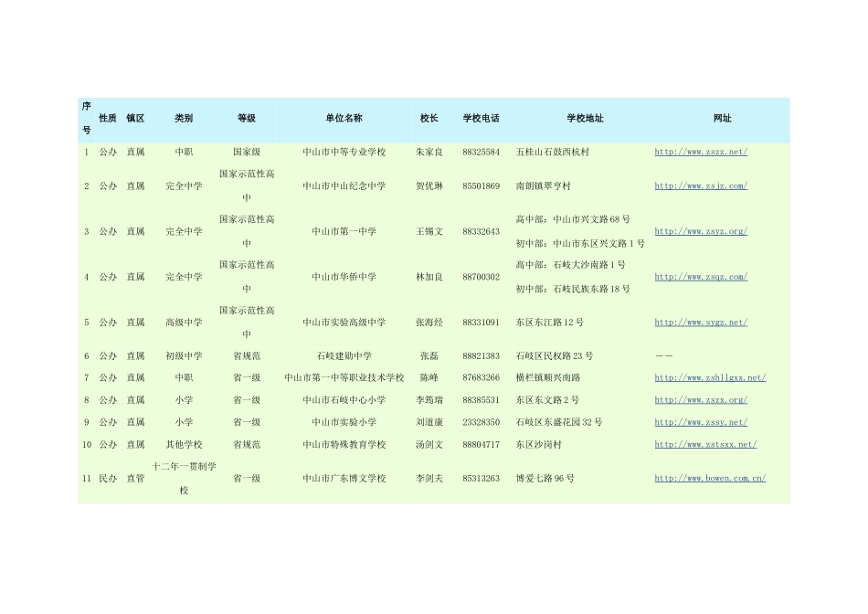Open the http://www.bowen.com.cn/ link
This screenshot has width=868, height=614.
(x=710, y=479)
